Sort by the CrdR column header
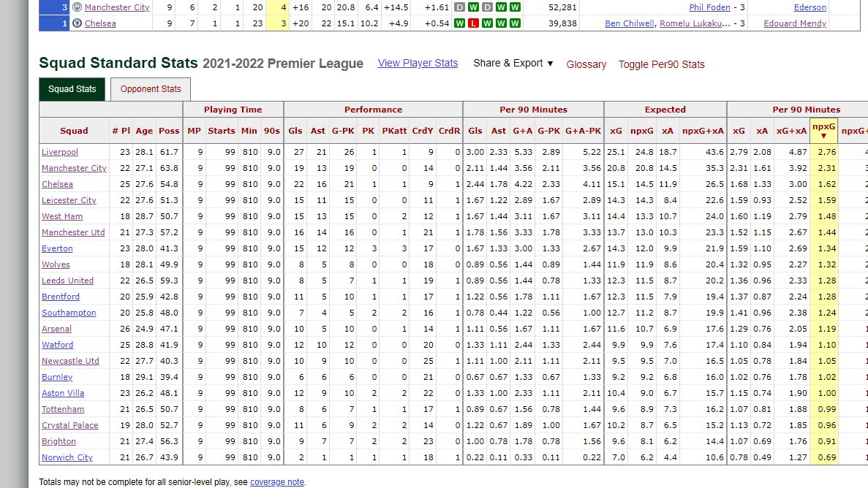Screen dimensions: 868x488 [449, 131]
